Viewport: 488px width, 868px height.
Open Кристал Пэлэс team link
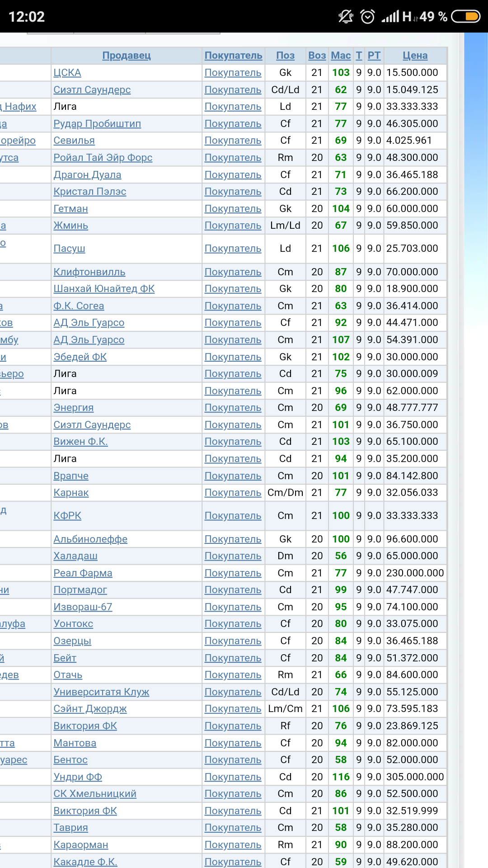point(89,192)
